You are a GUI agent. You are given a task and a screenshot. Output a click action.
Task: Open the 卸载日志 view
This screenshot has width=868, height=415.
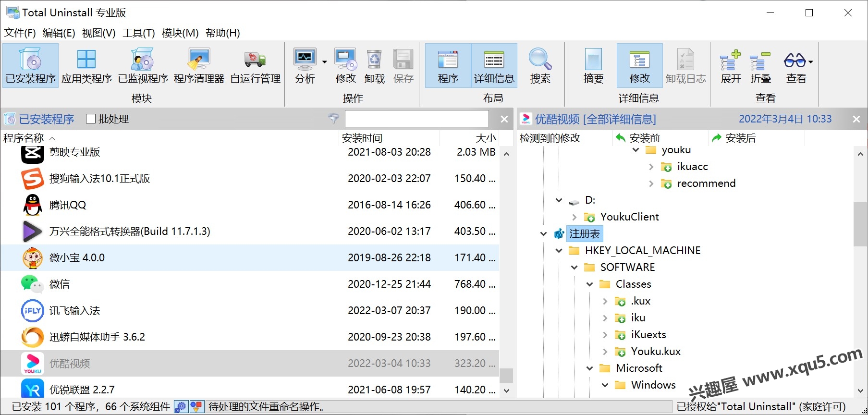pos(685,66)
